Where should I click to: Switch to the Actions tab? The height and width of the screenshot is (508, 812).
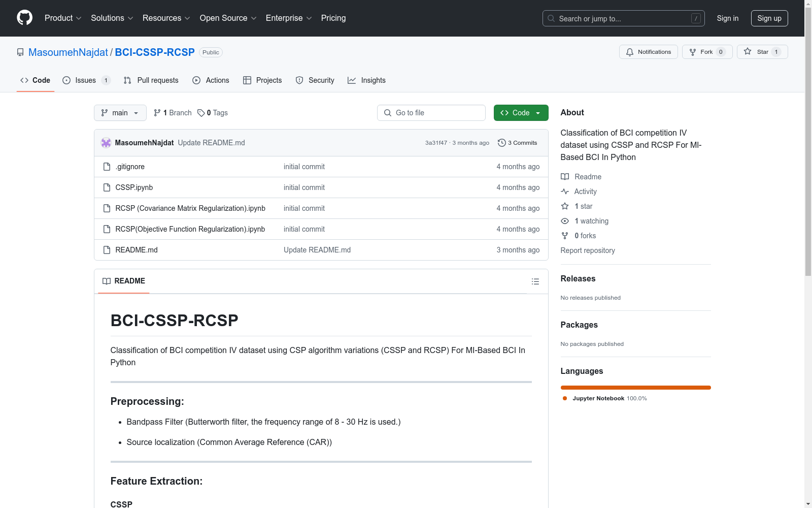(x=211, y=80)
